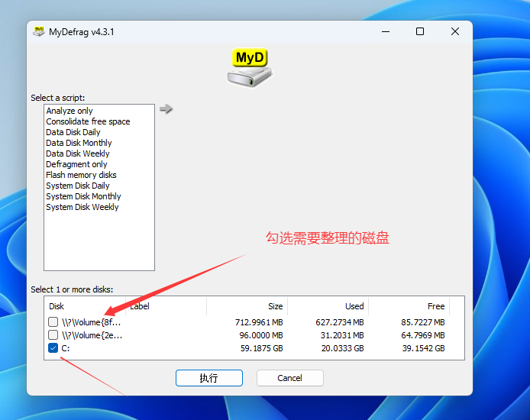Click the gray arrow beside script list
The width and height of the screenshot is (530, 420).
tap(166, 109)
